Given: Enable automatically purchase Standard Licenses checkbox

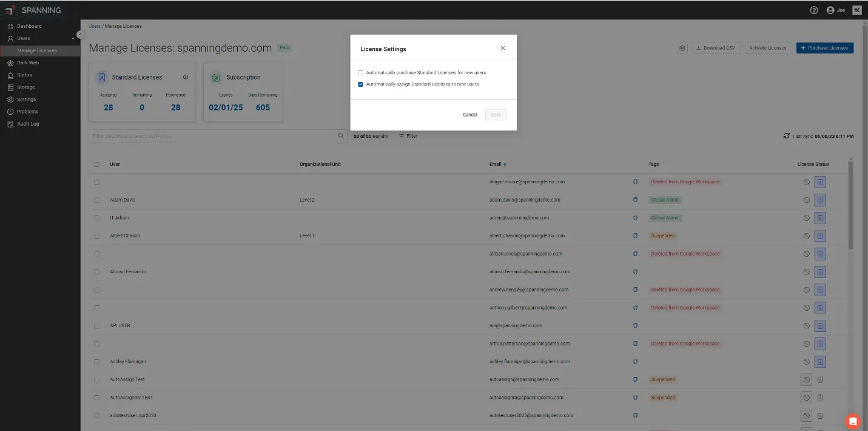Looking at the screenshot, I should 360,73.
